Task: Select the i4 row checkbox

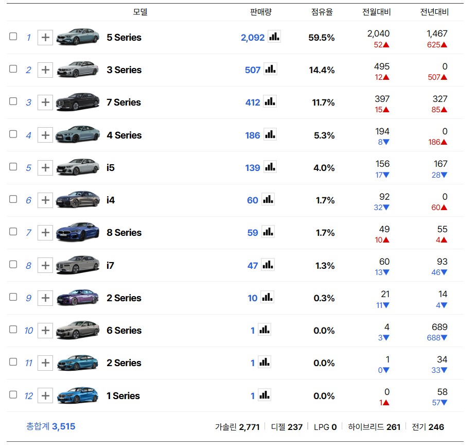Action: pyautogui.click(x=13, y=199)
